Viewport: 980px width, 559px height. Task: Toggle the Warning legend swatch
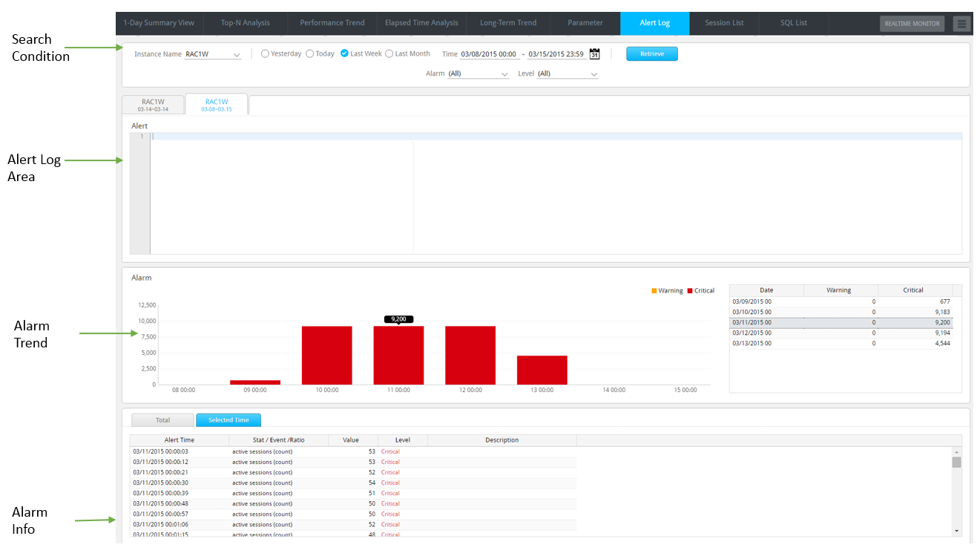(x=654, y=291)
